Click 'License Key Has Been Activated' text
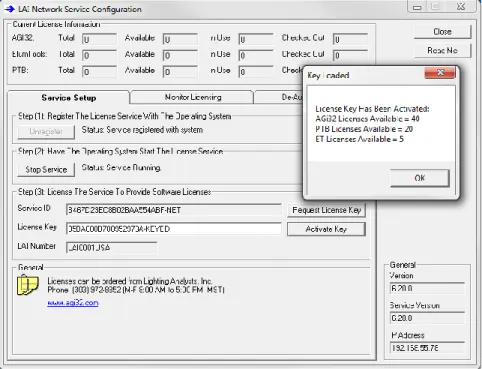The width and height of the screenshot is (482, 369). tap(372, 109)
